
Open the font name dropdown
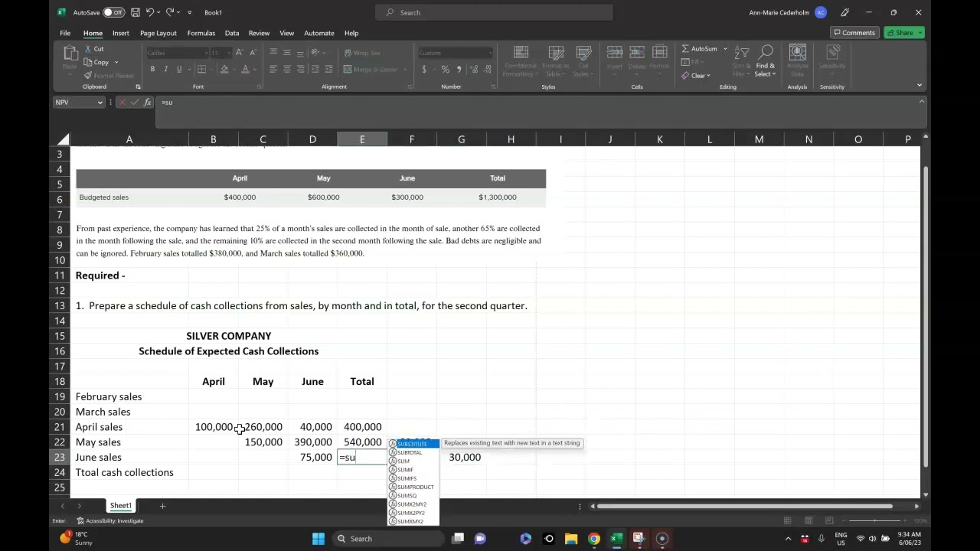click(x=205, y=53)
